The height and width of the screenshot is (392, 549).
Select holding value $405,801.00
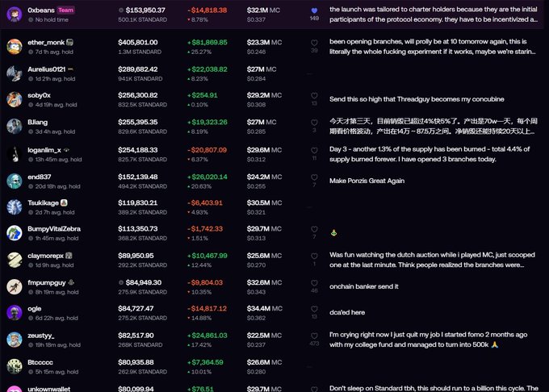[x=138, y=42]
